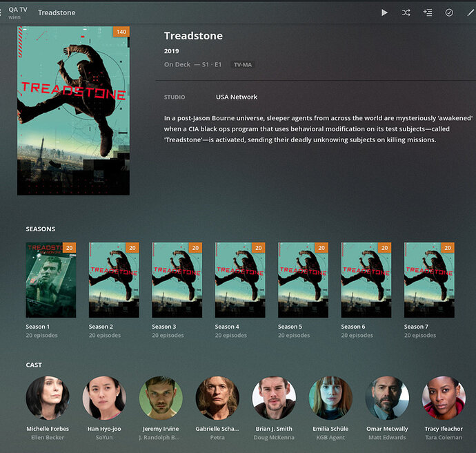
Task: Click the Season 2 title text
Action: click(x=101, y=327)
